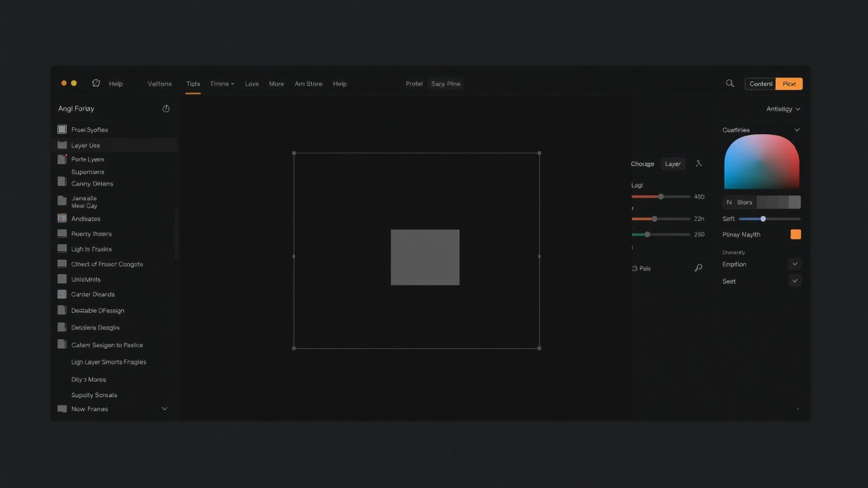Collapse the Coaftriies color panel
Image resolution: width=868 pixels, height=488 pixels.
tap(797, 130)
